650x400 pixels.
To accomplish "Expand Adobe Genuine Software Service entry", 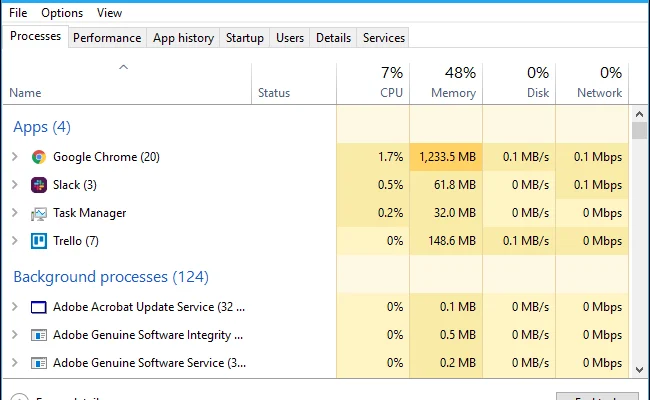I will [x=15, y=363].
